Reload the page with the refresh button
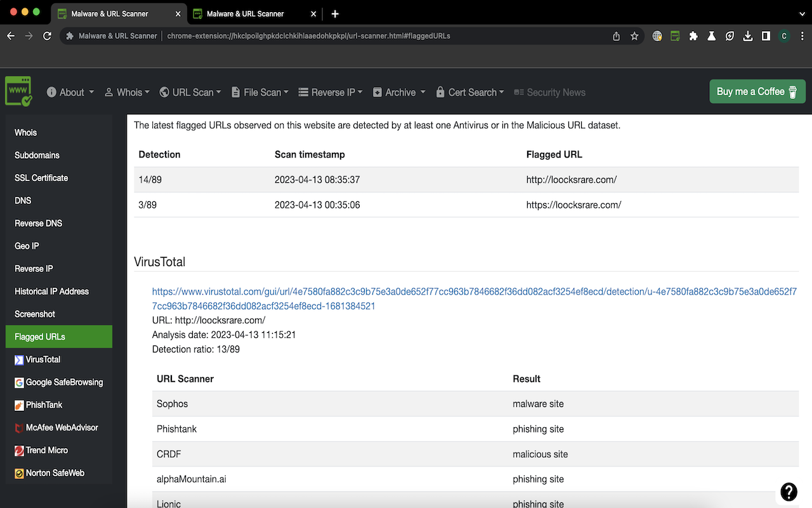812x508 pixels. [47, 36]
